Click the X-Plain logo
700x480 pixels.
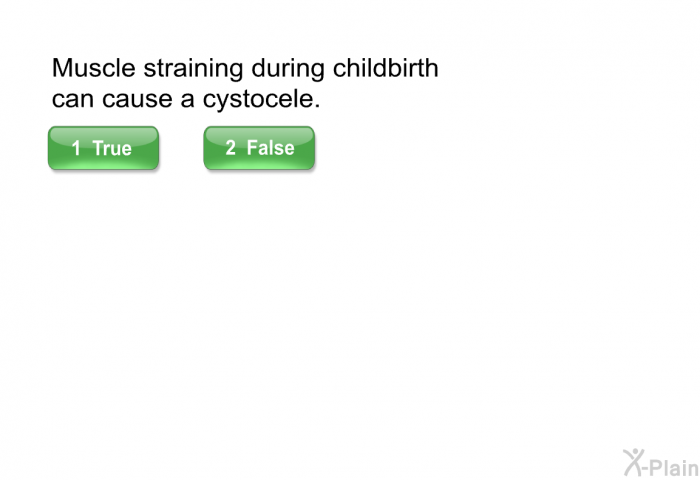(x=661, y=463)
